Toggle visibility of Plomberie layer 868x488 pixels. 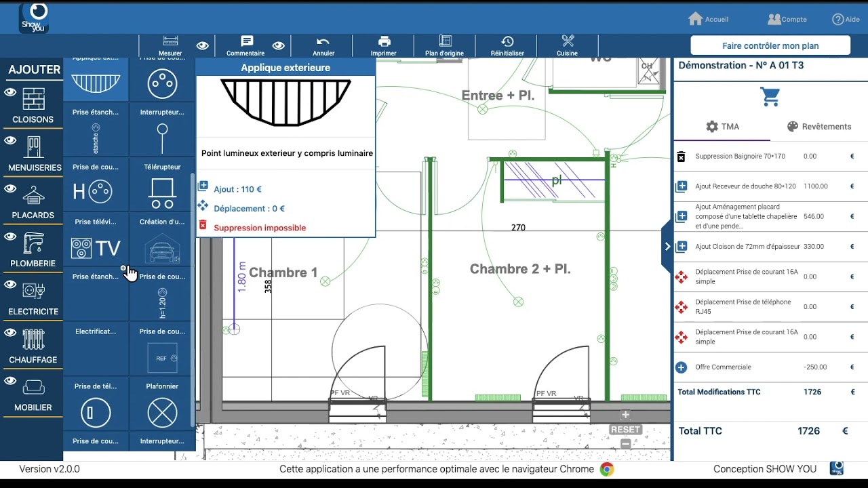coord(10,237)
